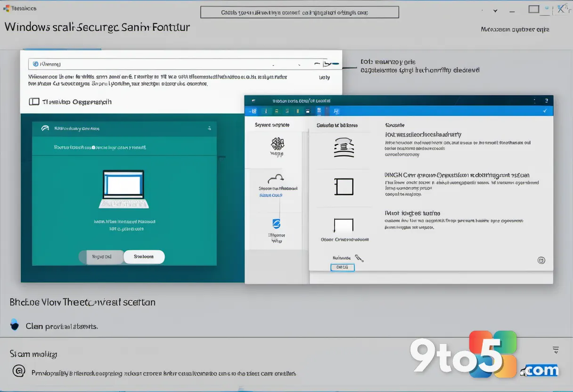Viewport: 573px width, 392px height.
Task: Click the first heading in the right pane
Action: coord(423,134)
